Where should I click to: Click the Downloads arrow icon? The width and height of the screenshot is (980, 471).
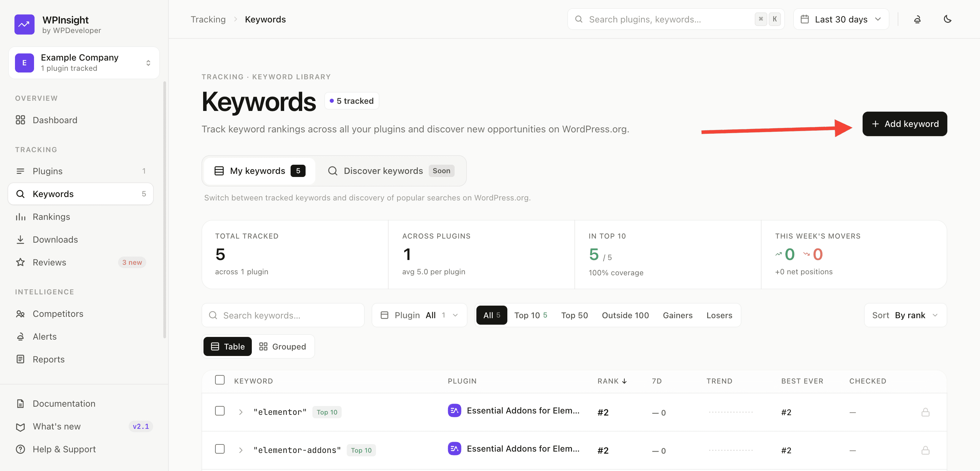click(x=20, y=240)
